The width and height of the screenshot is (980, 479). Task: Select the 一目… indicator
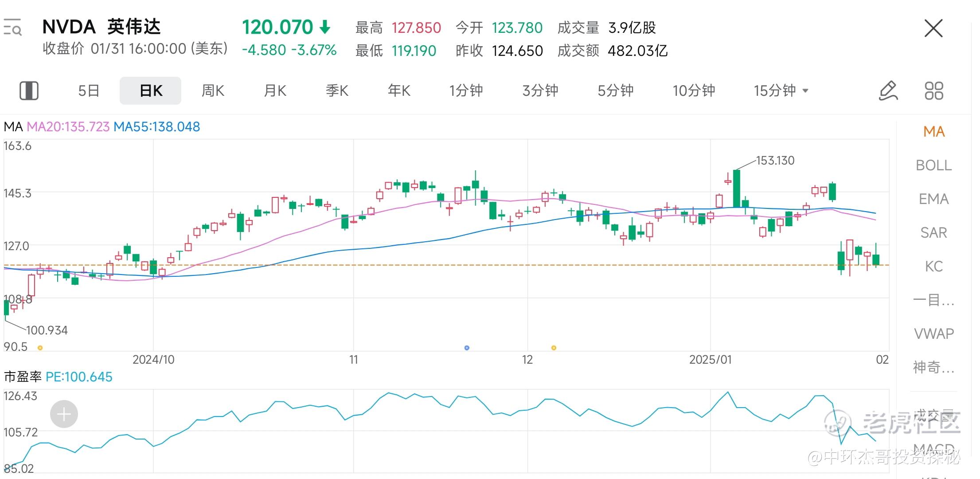coord(934,300)
